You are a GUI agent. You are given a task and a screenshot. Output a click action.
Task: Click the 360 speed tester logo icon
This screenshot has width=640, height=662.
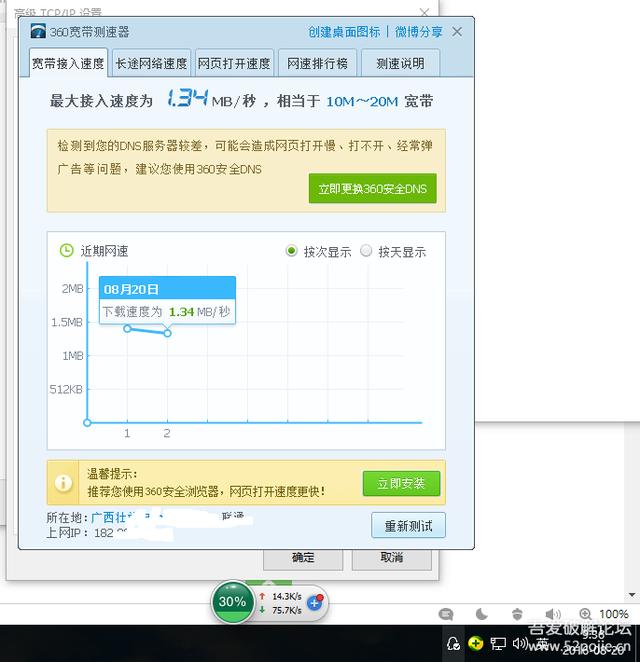(x=38, y=32)
